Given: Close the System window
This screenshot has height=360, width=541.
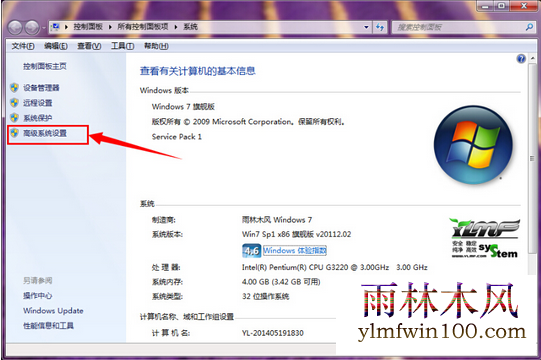Looking at the screenshot, I should point(523,6).
